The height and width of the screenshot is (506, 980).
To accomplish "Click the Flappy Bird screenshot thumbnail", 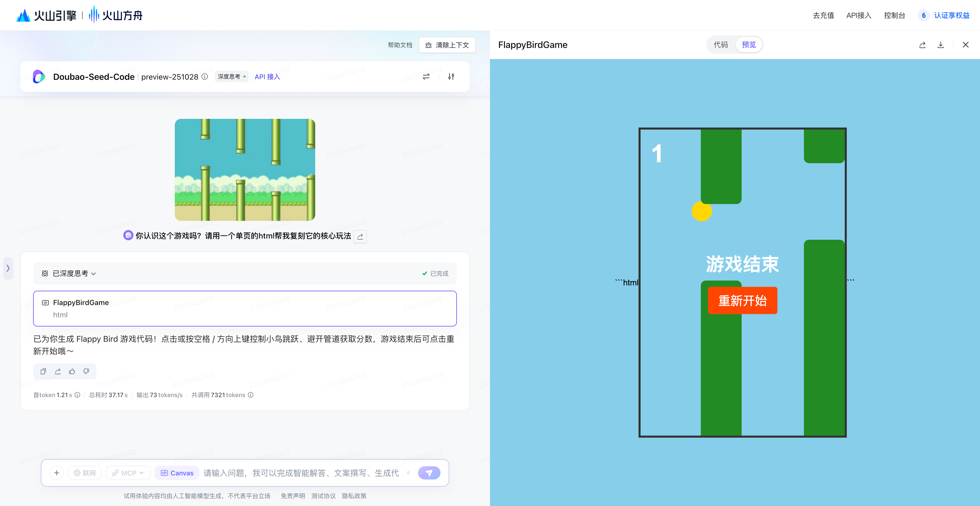I will [x=245, y=170].
